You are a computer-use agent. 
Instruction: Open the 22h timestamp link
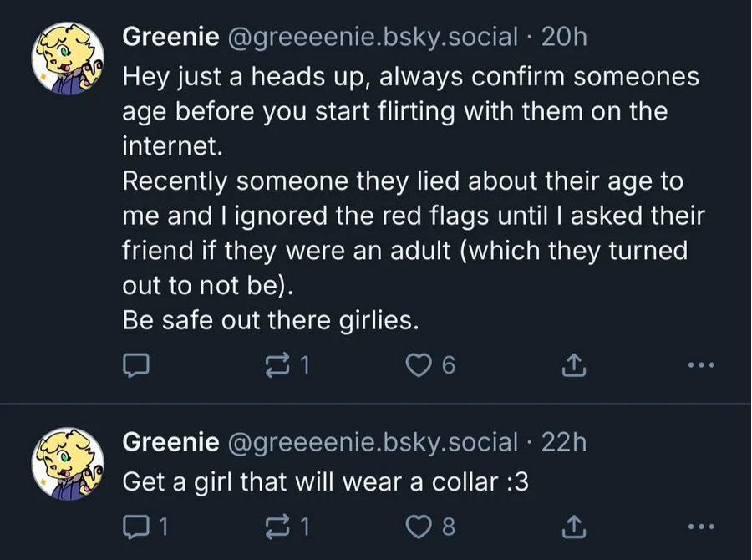tap(565, 442)
